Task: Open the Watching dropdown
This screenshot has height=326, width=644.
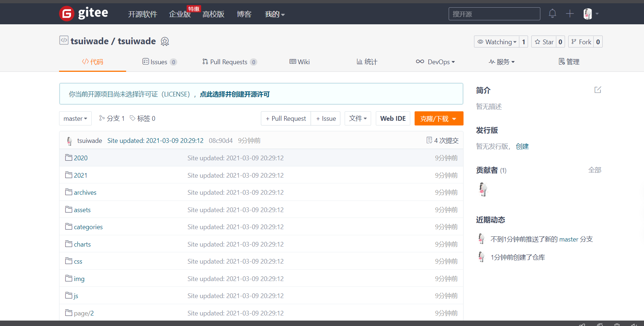Action: [497, 42]
